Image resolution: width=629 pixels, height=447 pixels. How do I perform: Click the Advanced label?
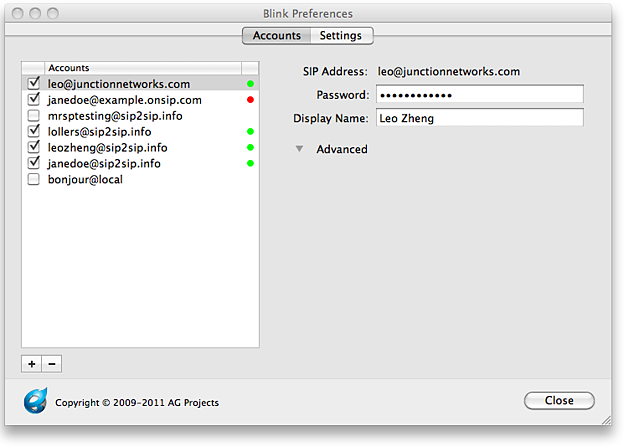[x=342, y=149]
